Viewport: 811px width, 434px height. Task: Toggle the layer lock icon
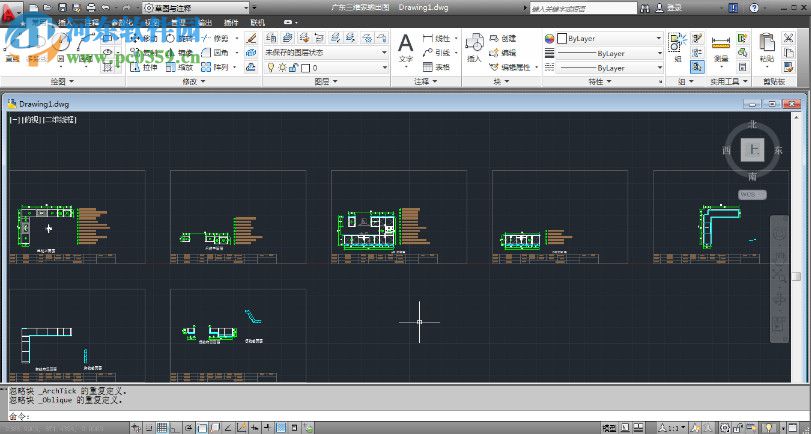tap(292, 67)
